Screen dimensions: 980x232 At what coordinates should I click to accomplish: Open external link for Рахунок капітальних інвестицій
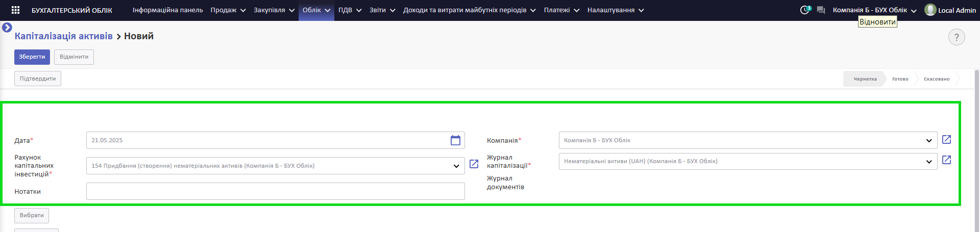[x=474, y=164]
